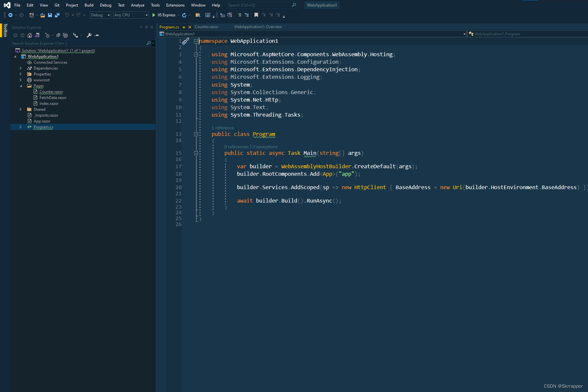588x392 pixels.
Task: Click the Open File folder icon
Action: click(x=42, y=15)
